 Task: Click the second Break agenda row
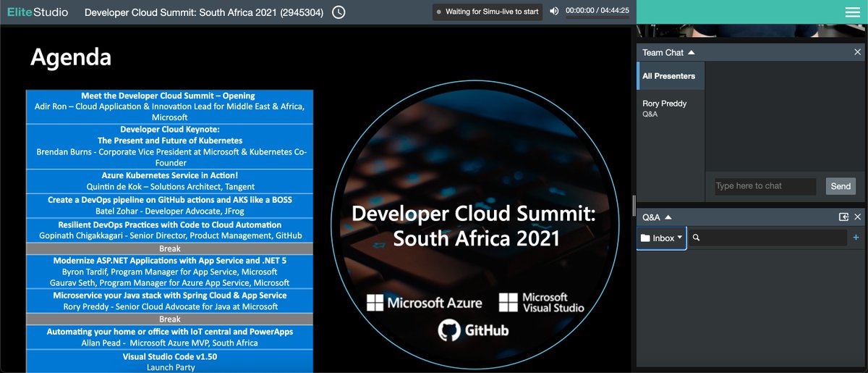point(170,319)
